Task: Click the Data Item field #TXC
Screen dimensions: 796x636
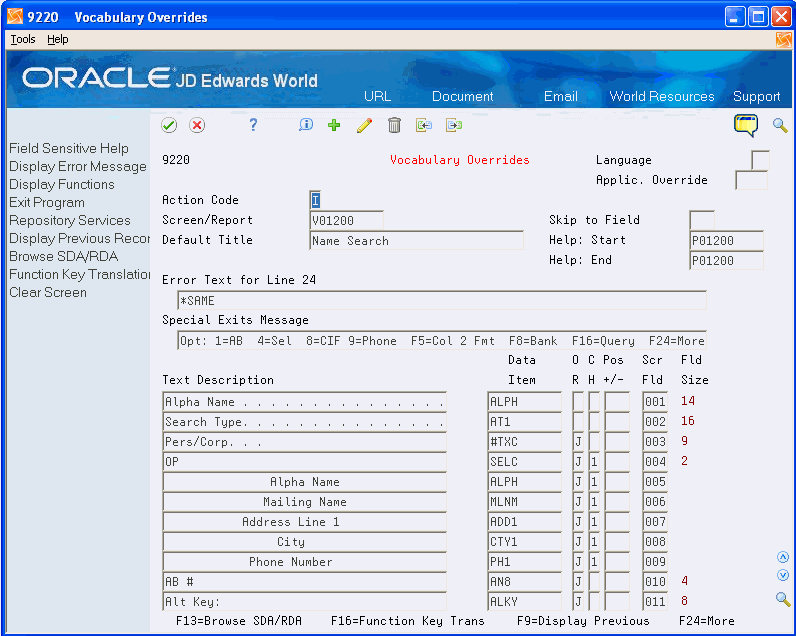Action: pos(524,442)
